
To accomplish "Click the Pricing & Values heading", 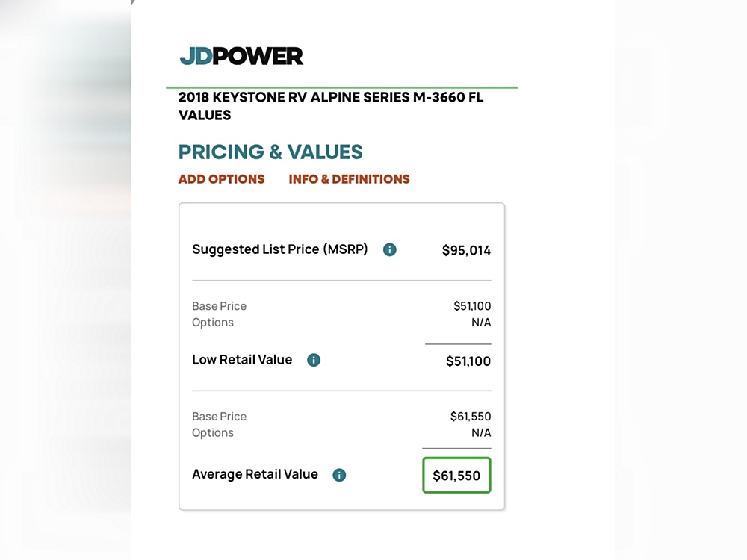I will click(x=270, y=152).
